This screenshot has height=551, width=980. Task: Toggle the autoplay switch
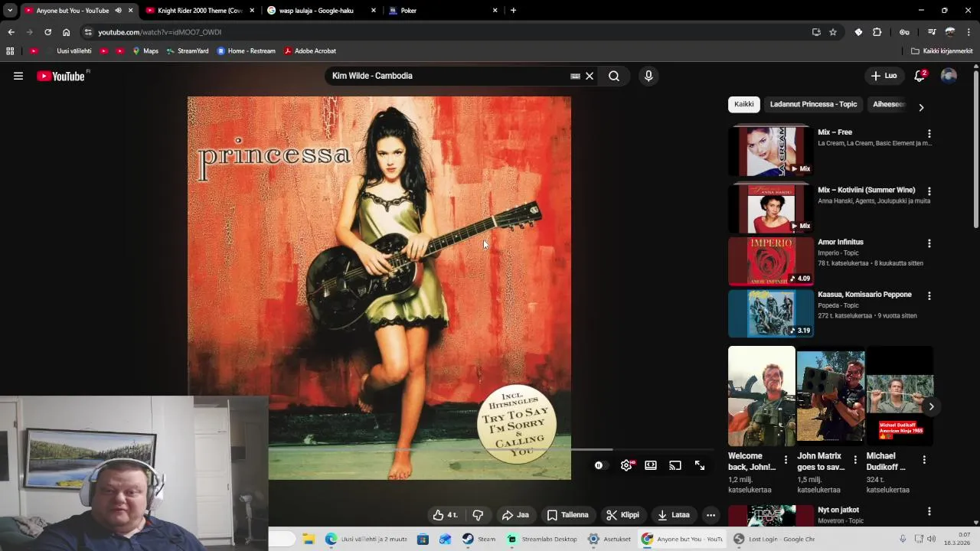[x=599, y=465]
